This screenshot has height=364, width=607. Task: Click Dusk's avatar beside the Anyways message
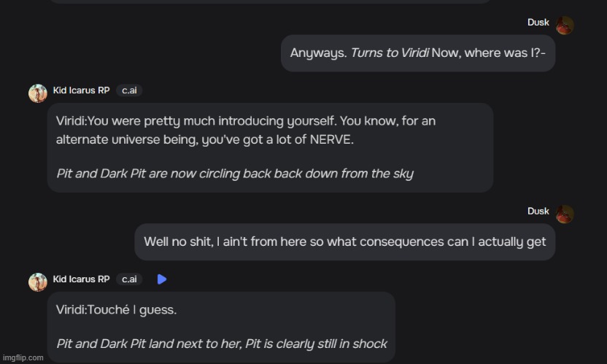[565, 26]
